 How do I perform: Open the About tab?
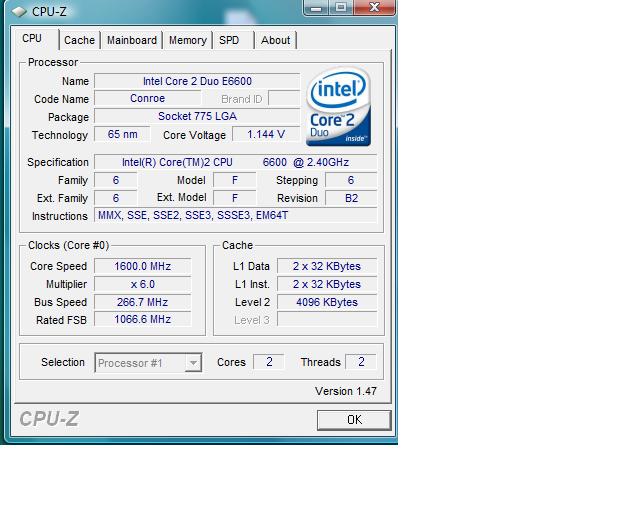tap(276, 40)
